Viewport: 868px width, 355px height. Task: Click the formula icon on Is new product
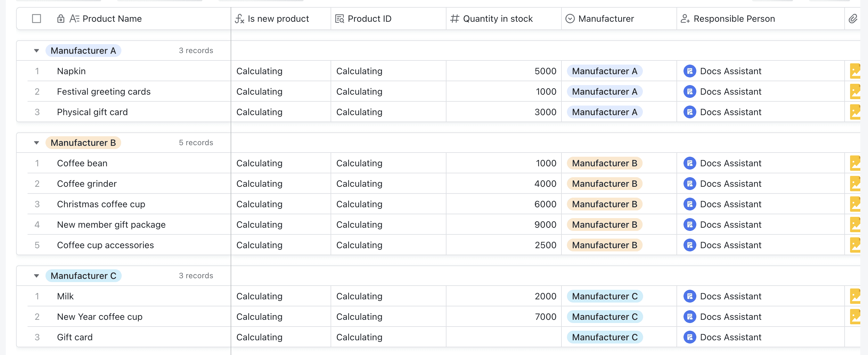pos(239,19)
